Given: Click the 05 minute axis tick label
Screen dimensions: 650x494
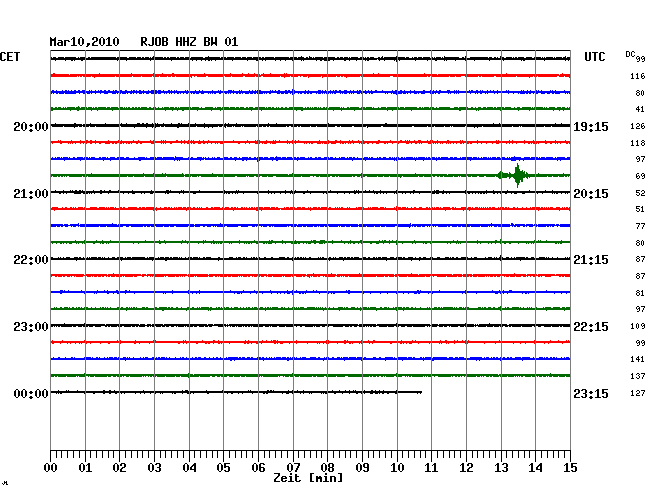Looking at the screenshot, I should (223, 468).
